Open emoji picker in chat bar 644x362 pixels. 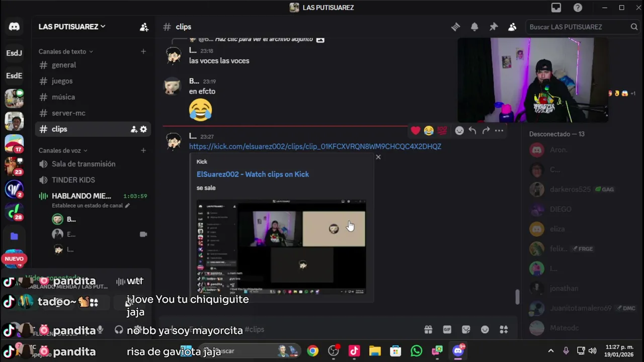[x=485, y=330]
